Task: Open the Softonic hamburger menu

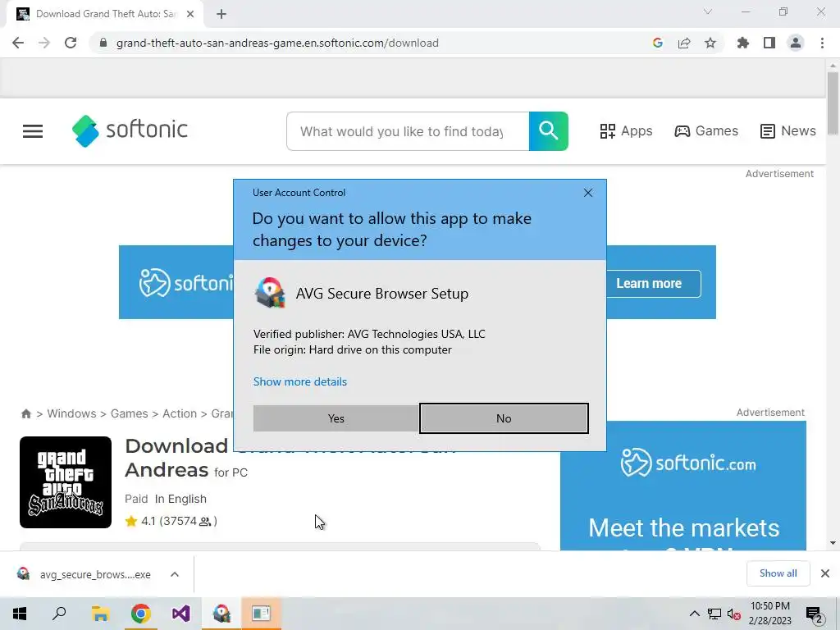Action: coord(33,131)
